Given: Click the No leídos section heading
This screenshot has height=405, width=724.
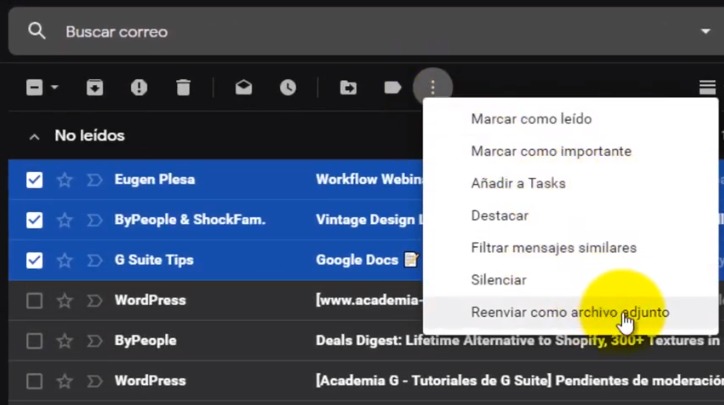Looking at the screenshot, I should pos(90,136).
